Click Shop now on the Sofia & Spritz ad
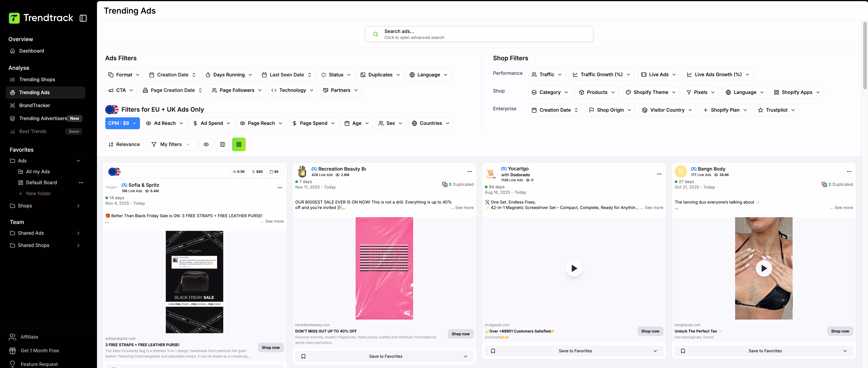Screen dimensions: 868x368 coord(270,348)
